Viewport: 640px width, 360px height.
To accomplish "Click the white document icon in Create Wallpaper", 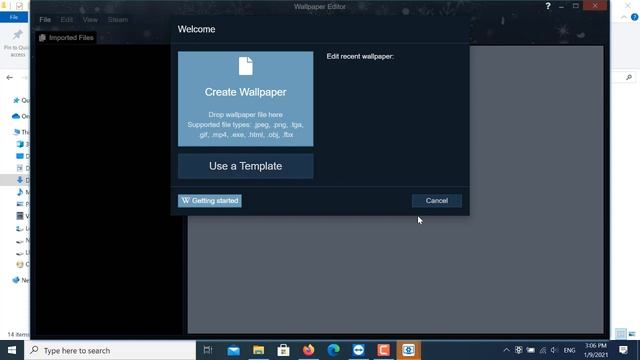I will 245,66.
